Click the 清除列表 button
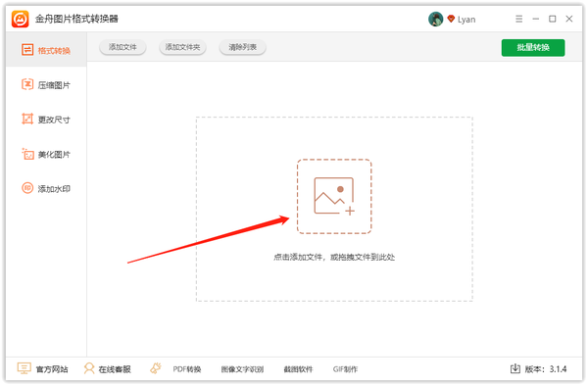 [243, 47]
